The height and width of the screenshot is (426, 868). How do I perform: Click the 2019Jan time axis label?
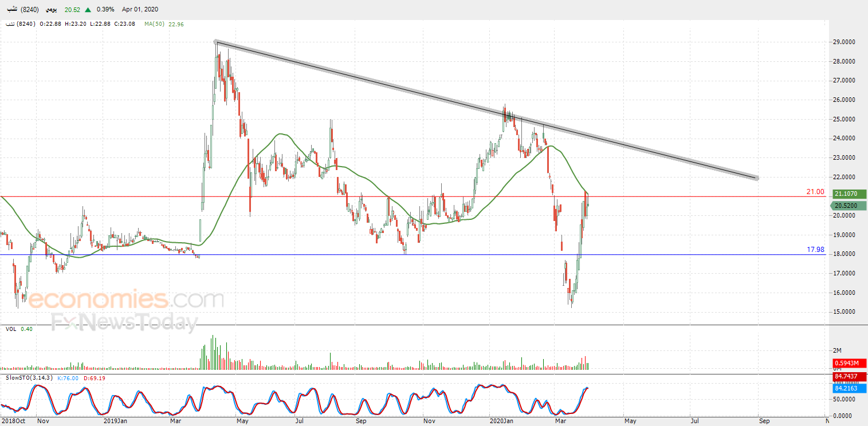[x=115, y=421]
